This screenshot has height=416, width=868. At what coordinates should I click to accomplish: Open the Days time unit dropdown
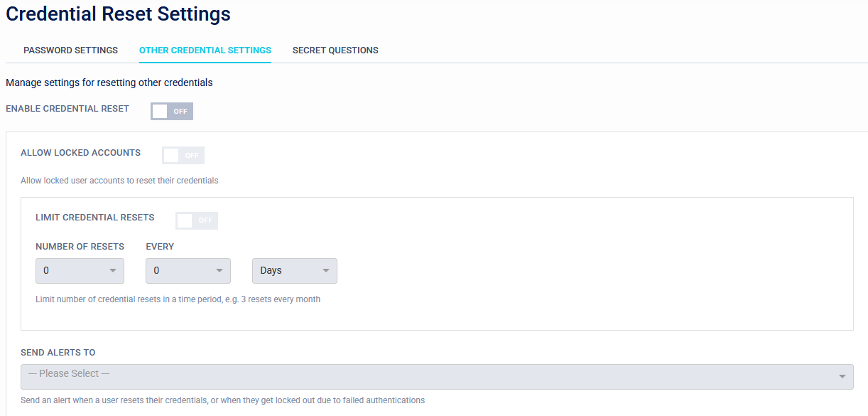tap(294, 271)
